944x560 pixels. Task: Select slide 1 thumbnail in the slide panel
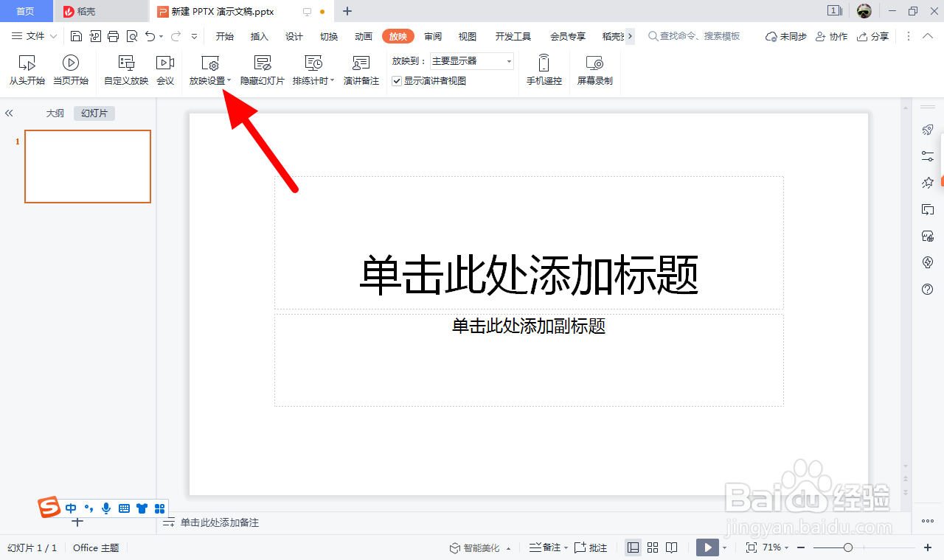(87, 166)
